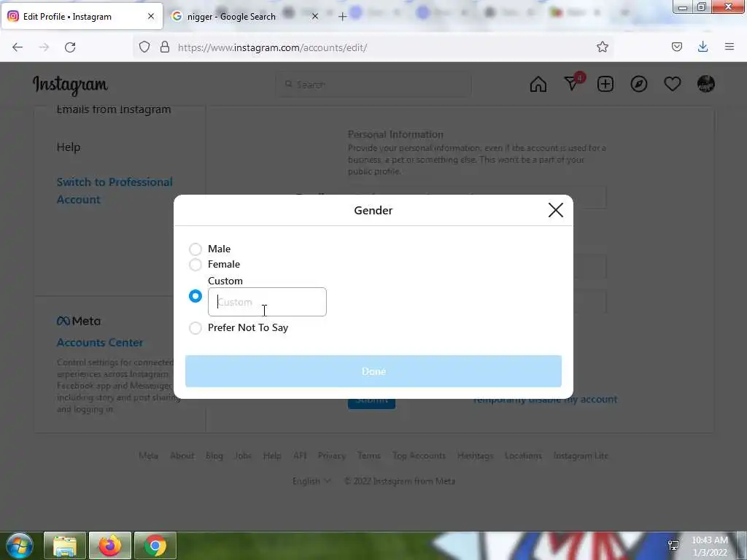
Task: View site security via lock icon
Action: pyautogui.click(x=165, y=47)
